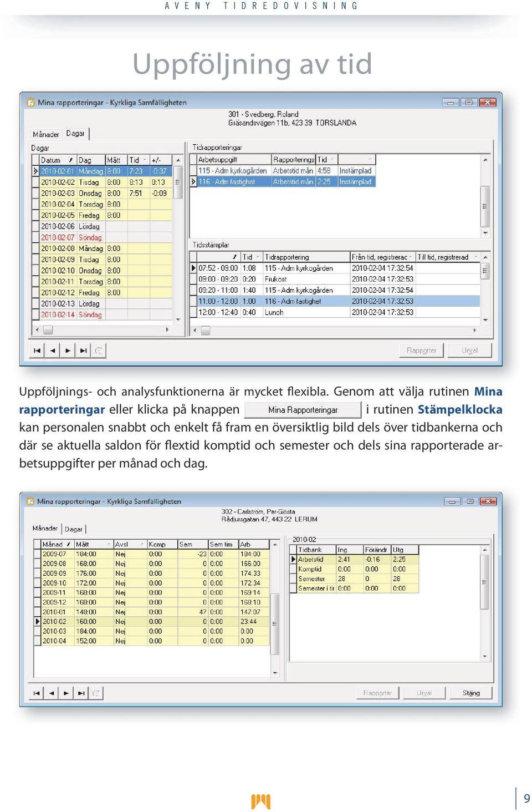Screen dimensions: 532x812
Task: Click the Sem tim column header
Action: (x=223, y=544)
